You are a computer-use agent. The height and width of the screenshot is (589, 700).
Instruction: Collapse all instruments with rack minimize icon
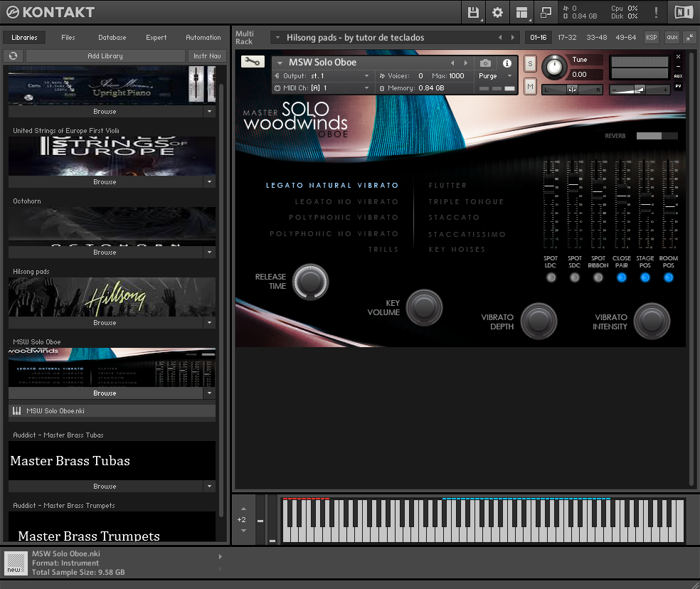pos(690,38)
